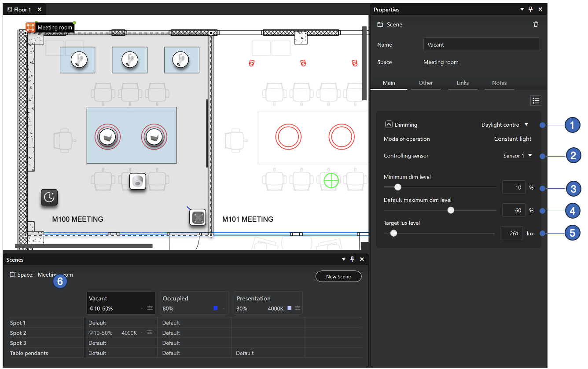Click the floor plan icon in the Floor 1 tab
This screenshot has width=588, height=369.
(x=10, y=9)
